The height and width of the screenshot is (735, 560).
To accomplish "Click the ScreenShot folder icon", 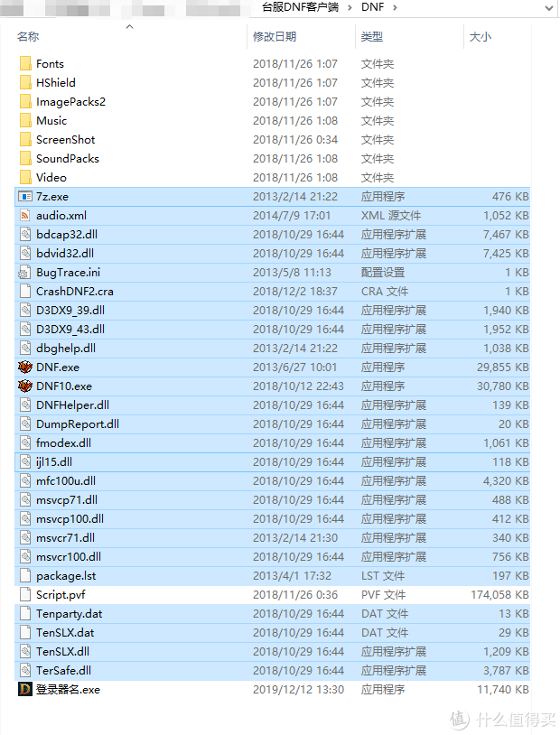I will [25, 140].
